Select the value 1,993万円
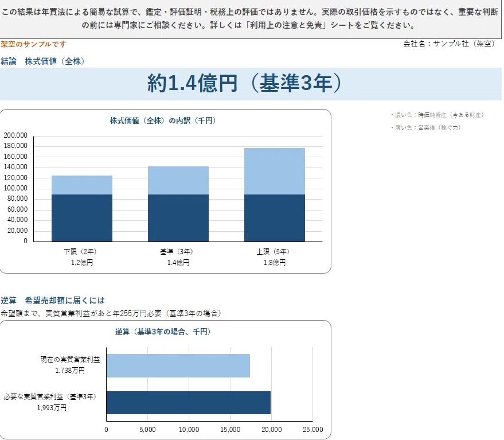Viewport: 504px width, 440px height. tap(52, 408)
